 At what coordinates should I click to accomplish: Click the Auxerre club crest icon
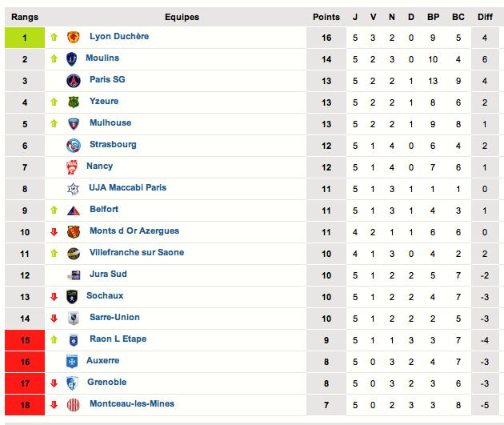click(x=72, y=362)
